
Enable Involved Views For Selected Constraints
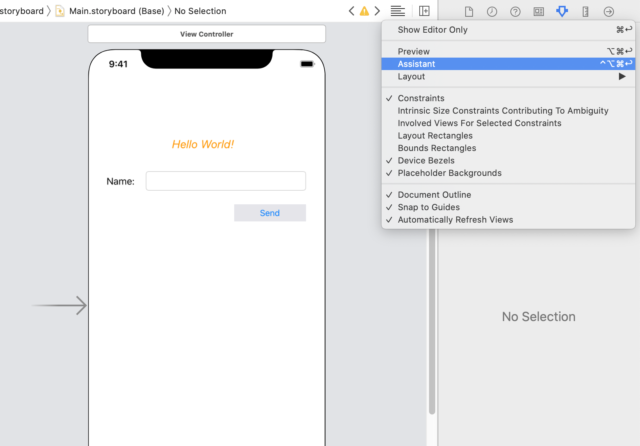pyautogui.click(x=508, y=123)
